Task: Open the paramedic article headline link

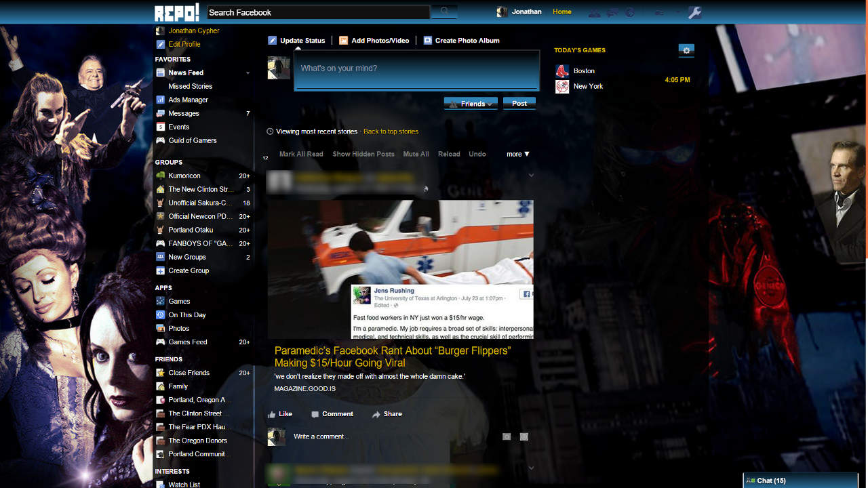Action: click(x=393, y=357)
